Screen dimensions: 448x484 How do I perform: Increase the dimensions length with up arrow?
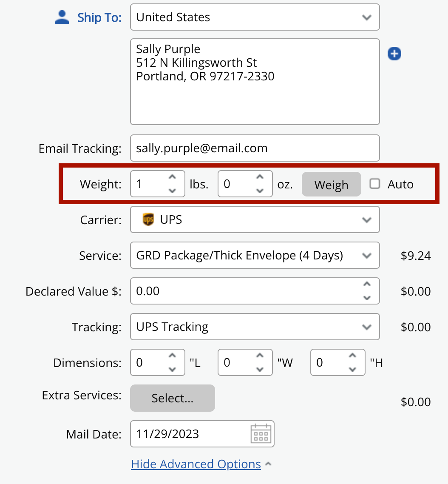click(x=172, y=357)
